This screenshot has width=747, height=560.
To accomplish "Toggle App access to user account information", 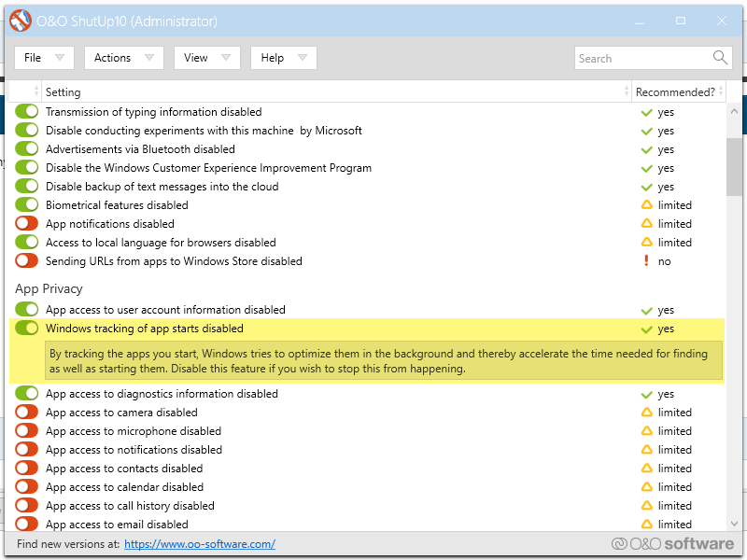I will click(x=27, y=310).
